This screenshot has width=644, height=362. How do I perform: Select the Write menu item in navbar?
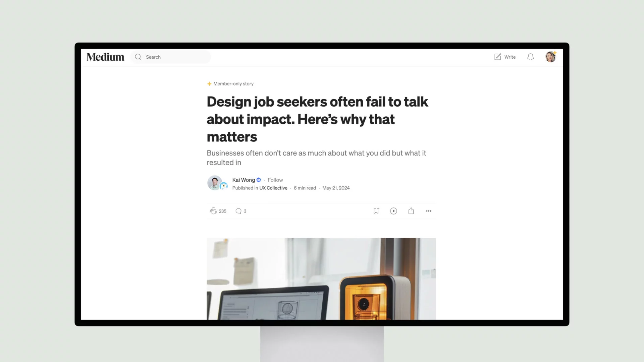coord(505,57)
